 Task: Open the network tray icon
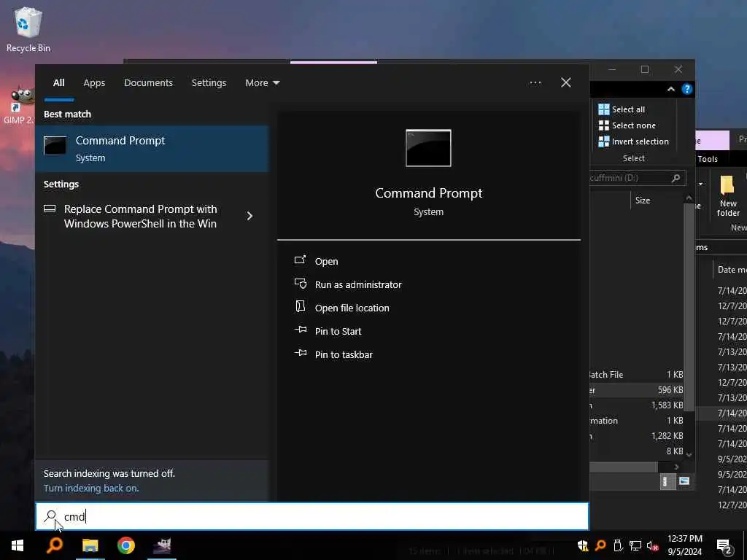pos(635,545)
